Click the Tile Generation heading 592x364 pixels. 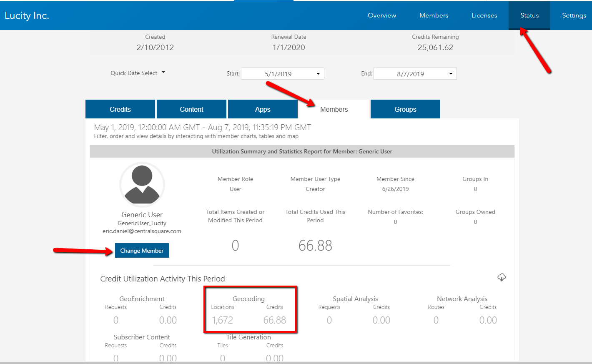[248, 337]
